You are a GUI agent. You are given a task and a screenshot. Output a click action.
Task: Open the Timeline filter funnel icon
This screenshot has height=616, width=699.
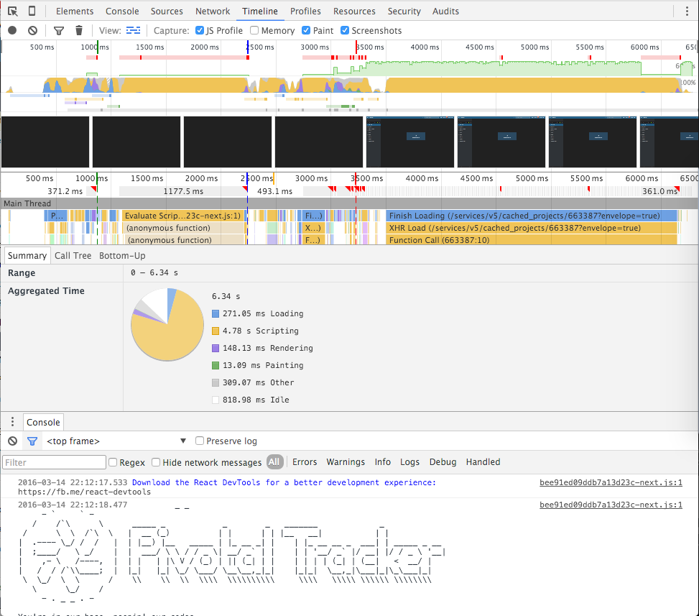coord(59,30)
